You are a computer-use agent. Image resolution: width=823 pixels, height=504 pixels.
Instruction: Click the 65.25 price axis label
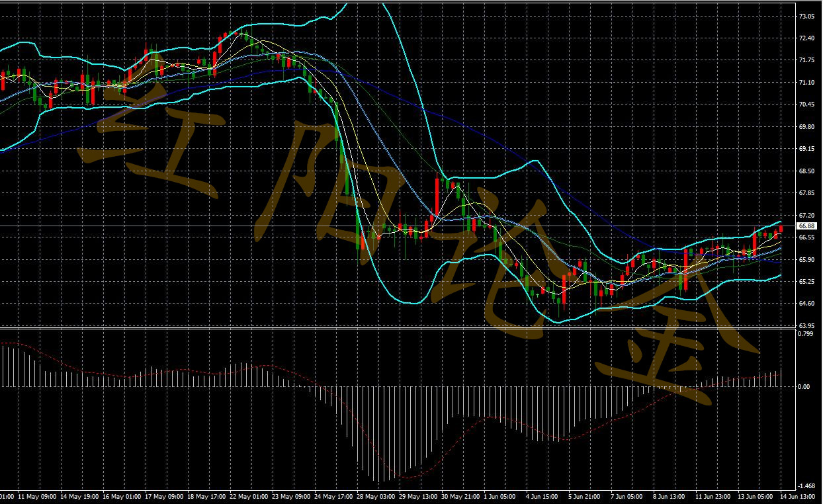click(x=807, y=282)
